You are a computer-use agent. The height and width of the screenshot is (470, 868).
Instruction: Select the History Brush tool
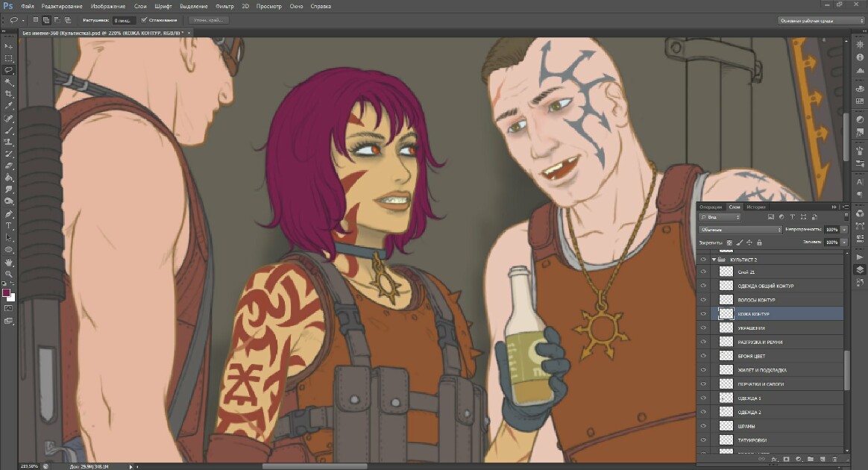coord(8,154)
